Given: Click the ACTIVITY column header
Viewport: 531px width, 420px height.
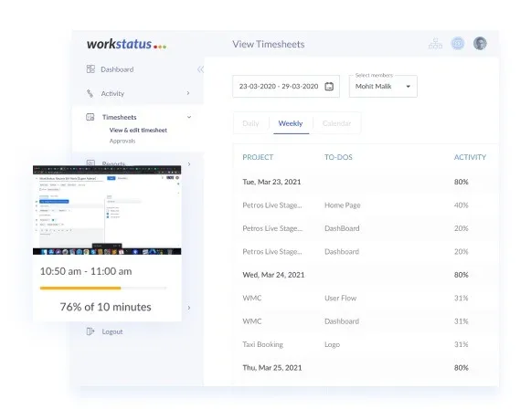Looking at the screenshot, I should [x=470, y=157].
